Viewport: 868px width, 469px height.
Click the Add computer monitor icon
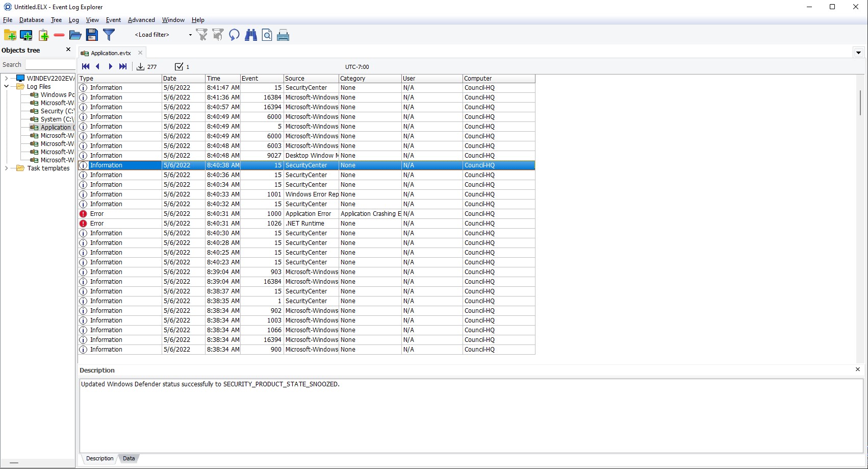(26, 35)
